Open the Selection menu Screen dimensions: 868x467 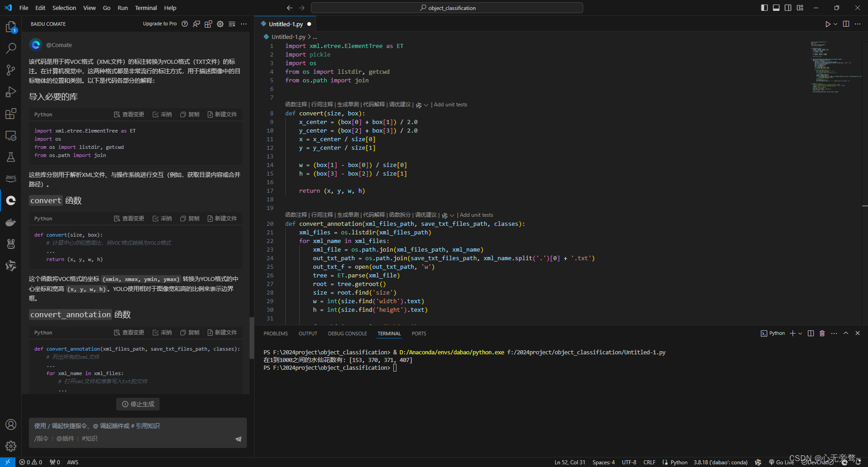64,8
